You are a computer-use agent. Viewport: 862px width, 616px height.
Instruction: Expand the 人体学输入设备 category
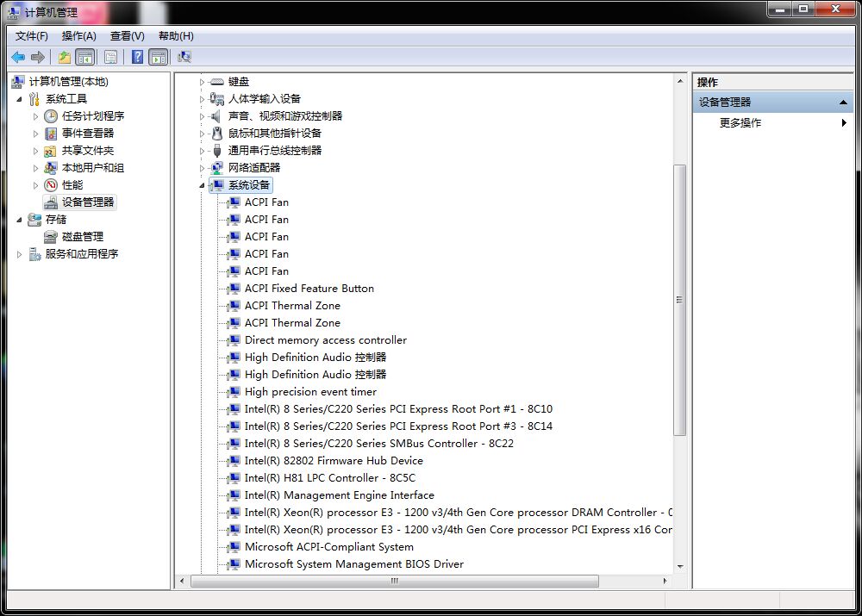[x=202, y=99]
